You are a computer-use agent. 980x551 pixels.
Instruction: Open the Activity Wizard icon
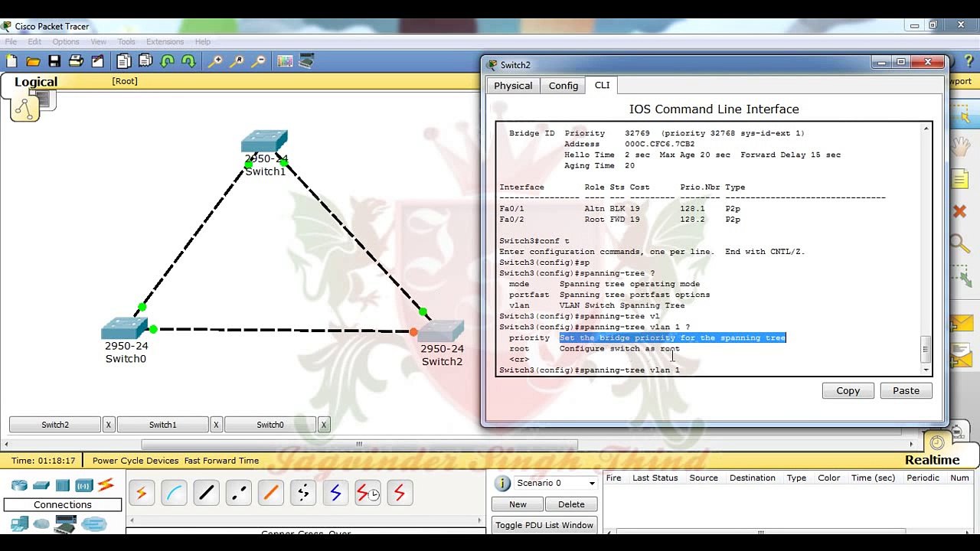tap(97, 61)
